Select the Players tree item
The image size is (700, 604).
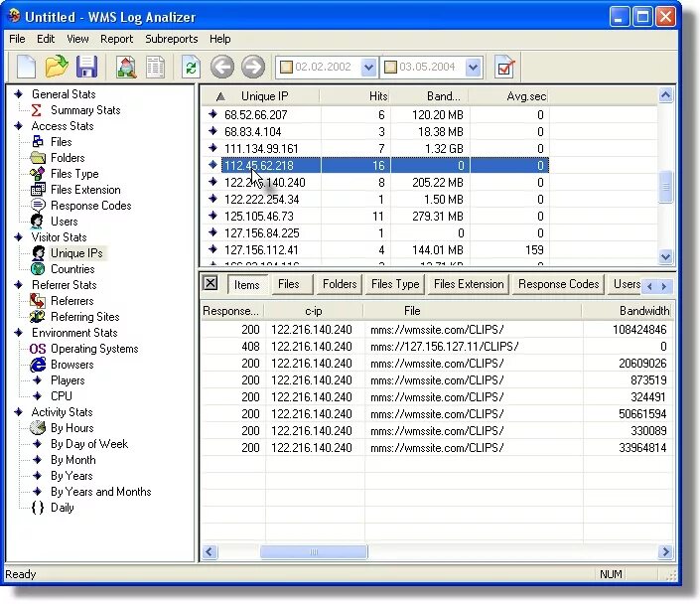[x=68, y=380]
